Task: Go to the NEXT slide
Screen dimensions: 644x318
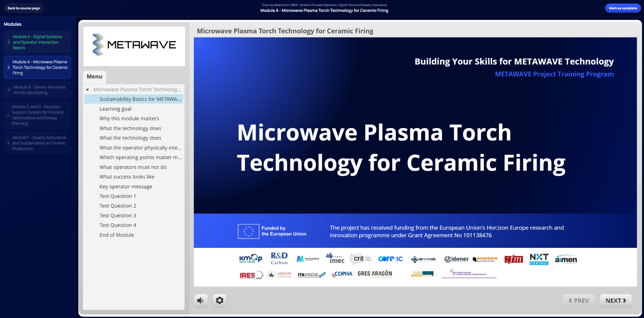Action: coord(616,301)
